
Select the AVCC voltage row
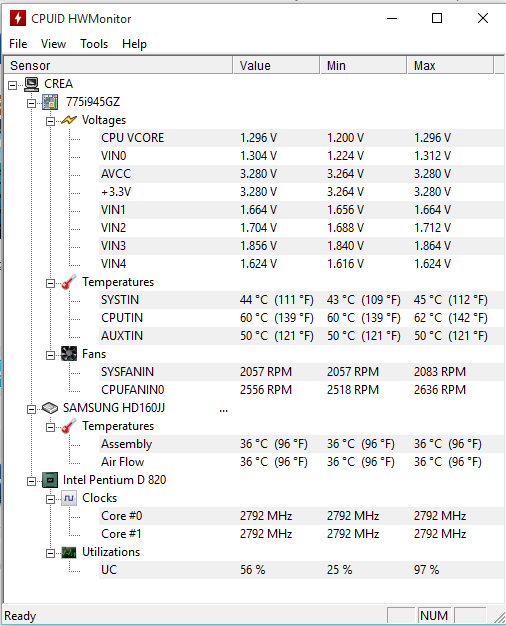click(302, 174)
